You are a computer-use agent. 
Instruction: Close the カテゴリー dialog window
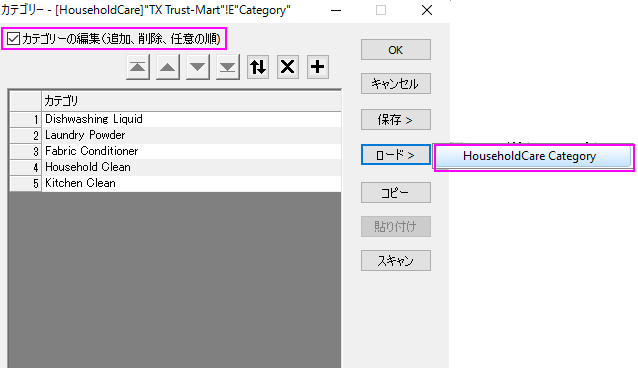tap(427, 10)
